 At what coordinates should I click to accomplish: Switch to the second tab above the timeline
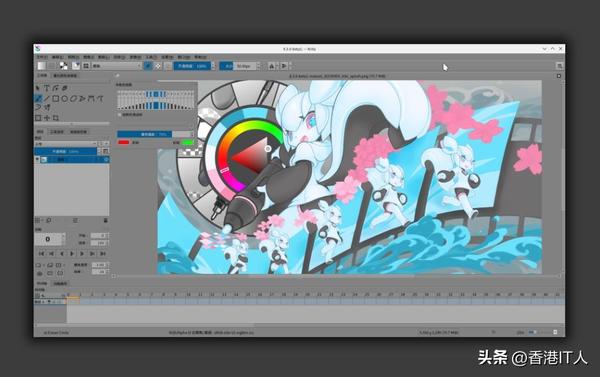pyautogui.click(x=60, y=284)
